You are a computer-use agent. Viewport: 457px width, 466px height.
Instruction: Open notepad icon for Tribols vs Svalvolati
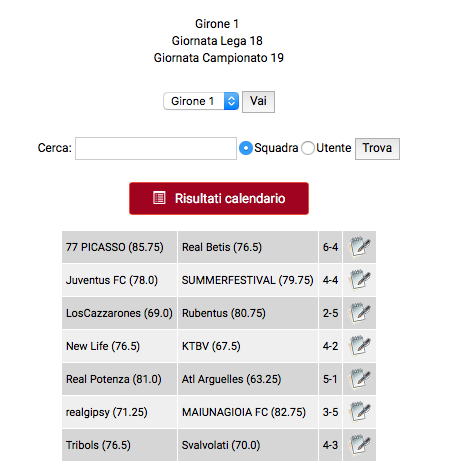[x=359, y=445]
